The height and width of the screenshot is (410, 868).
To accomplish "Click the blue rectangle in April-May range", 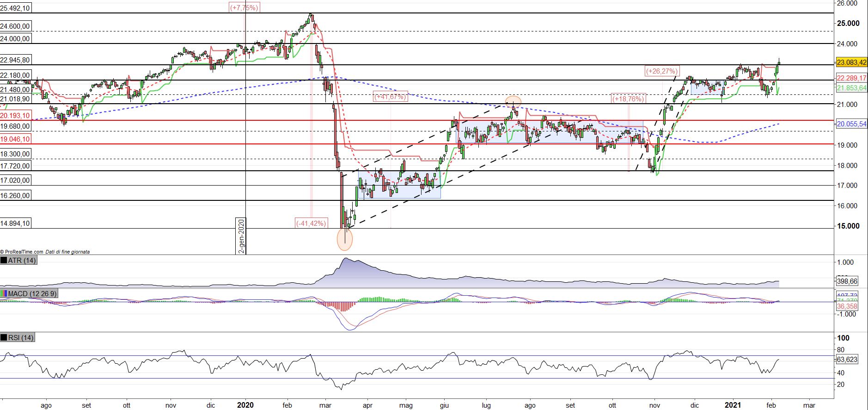I will [399, 185].
